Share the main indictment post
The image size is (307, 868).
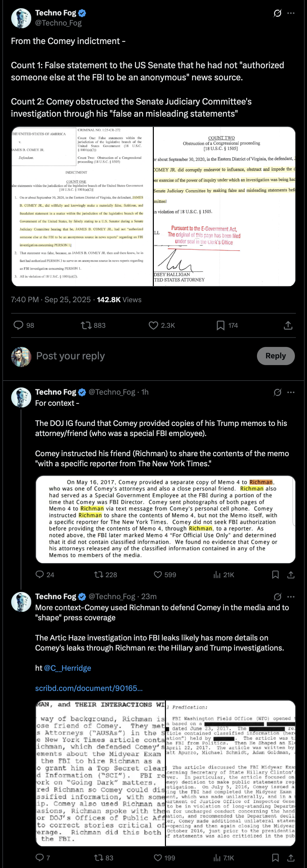[288, 325]
